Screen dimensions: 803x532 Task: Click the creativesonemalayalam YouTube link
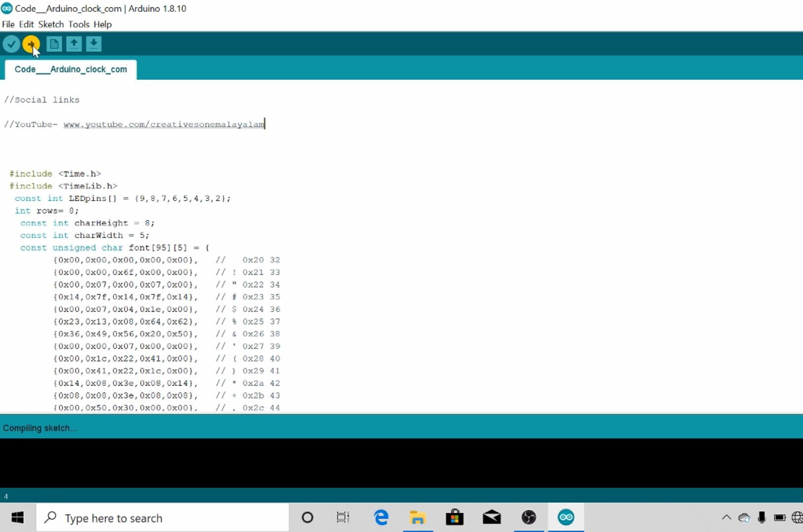163,124
